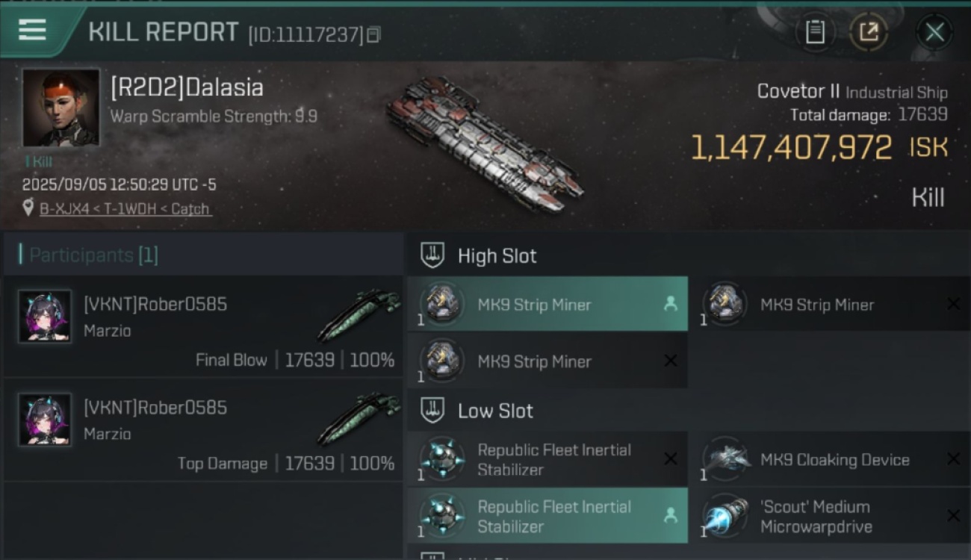This screenshot has height=560, width=971.
Task: Click X beside MK9 Cloaking Device
Action: click(x=953, y=460)
